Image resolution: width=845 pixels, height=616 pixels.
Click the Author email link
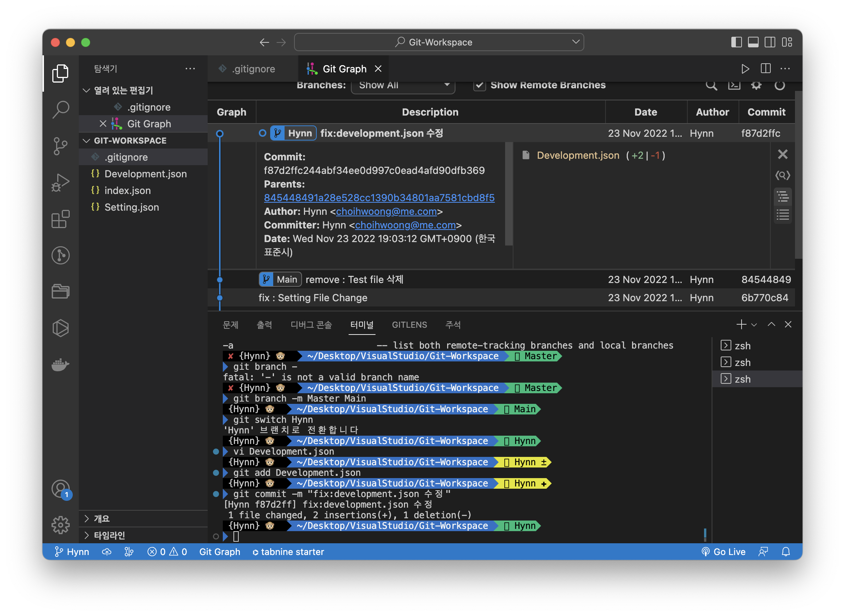(x=386, y=211)
